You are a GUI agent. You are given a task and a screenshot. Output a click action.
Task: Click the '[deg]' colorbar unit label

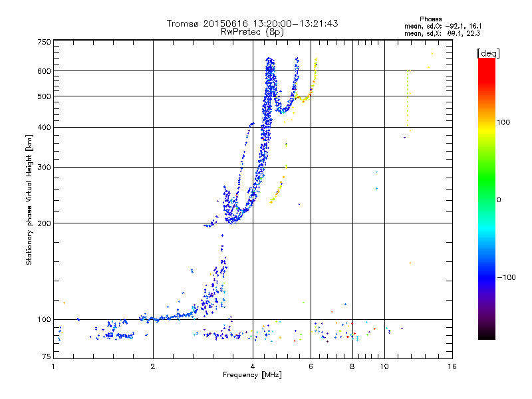click(x=488, y=54)
